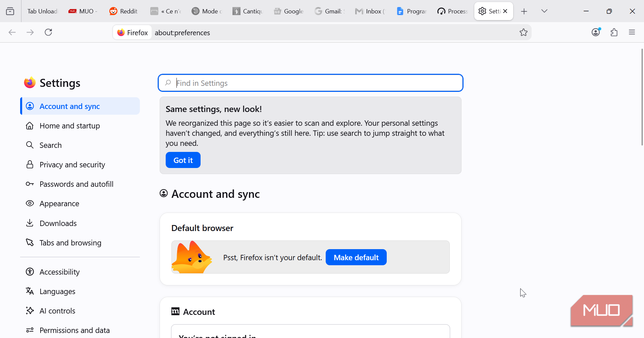Screen dimensions: 644x338
Task: Switch to the MUO tab
Action: point(83,11)
